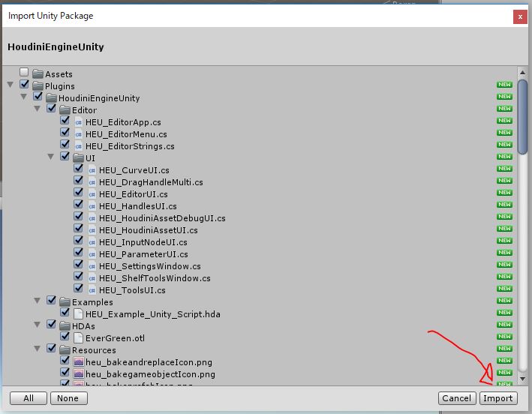Click the HoudiniEngineUnity folder icon
Image resolution: width=532 pixels, height=414 pixels.
pos(51,98)
